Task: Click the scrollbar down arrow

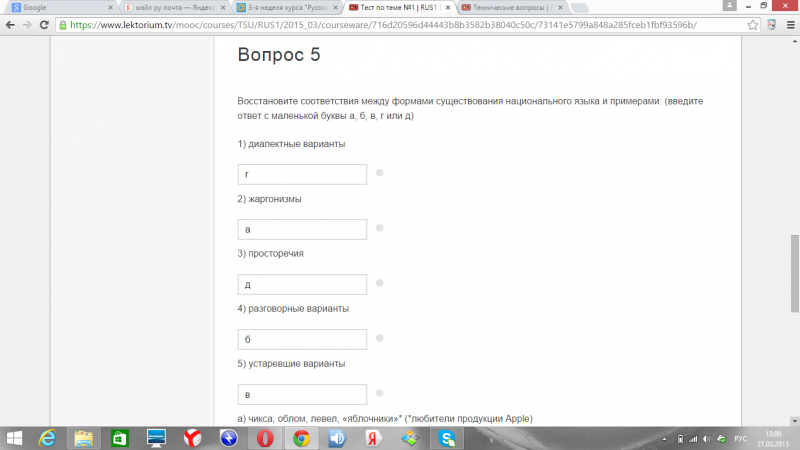Action: pyautogui.click(x=795, y=421)
